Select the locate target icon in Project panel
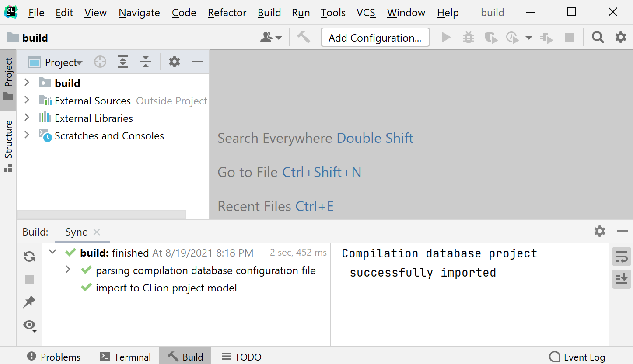The image size is (633, 364). point(100,62)
